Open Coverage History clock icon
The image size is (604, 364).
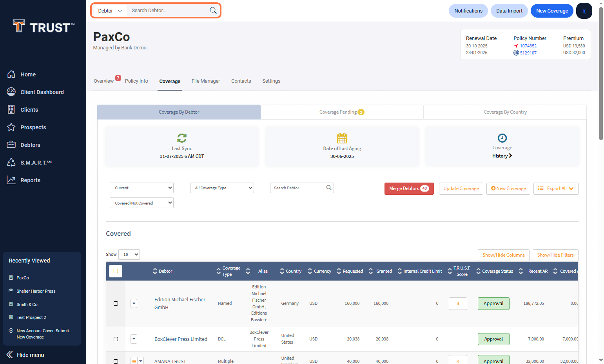click(x=502, y=138)
